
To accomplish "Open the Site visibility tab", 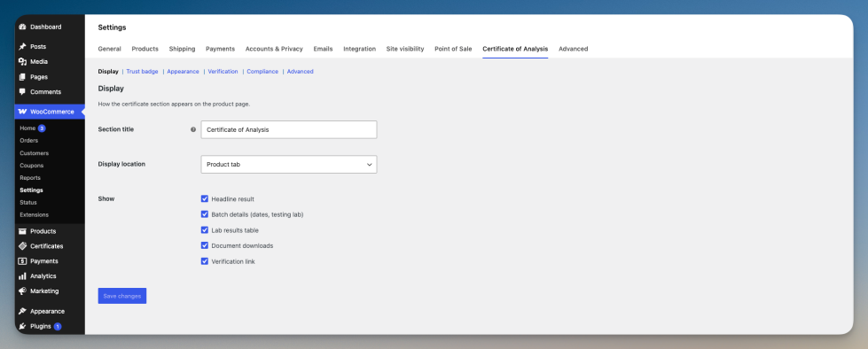I will (x=405, y=49).
